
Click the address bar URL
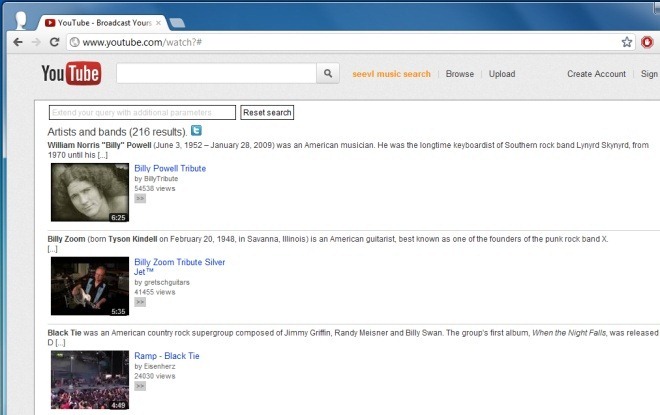[x=142, y=42]
